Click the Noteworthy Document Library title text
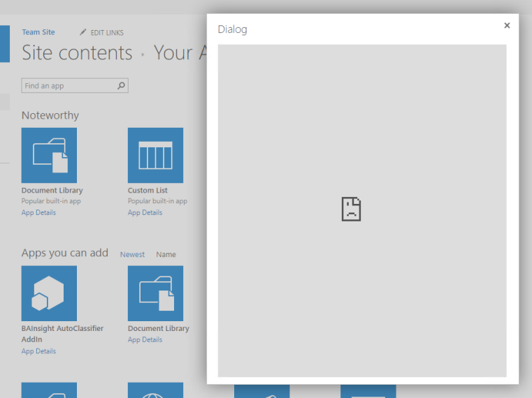The image size is (532, 398). click(52, 190)
